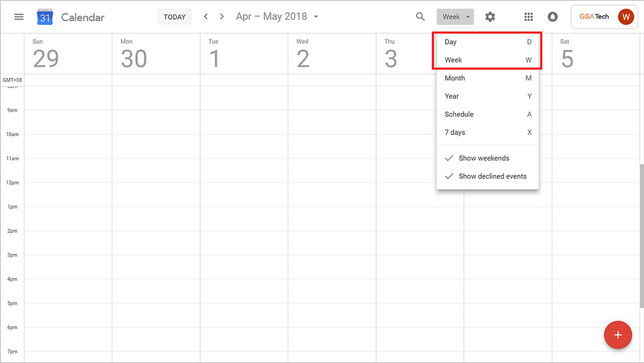Click the vertical scrollbar thumb

641,235
